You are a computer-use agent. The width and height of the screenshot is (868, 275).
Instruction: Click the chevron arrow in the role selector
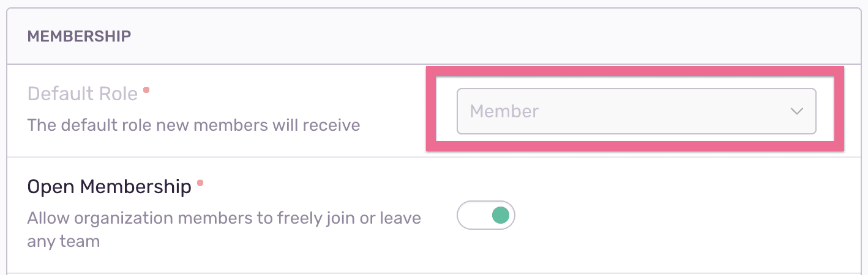(796, 111)
